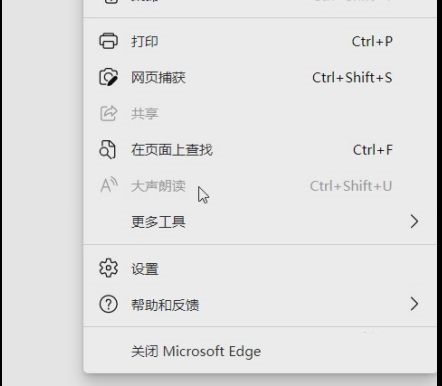Click the Ctrl+F shortcut text
Image resolution: width=442 pixels, height=386 pixels.
click(373, 150)
